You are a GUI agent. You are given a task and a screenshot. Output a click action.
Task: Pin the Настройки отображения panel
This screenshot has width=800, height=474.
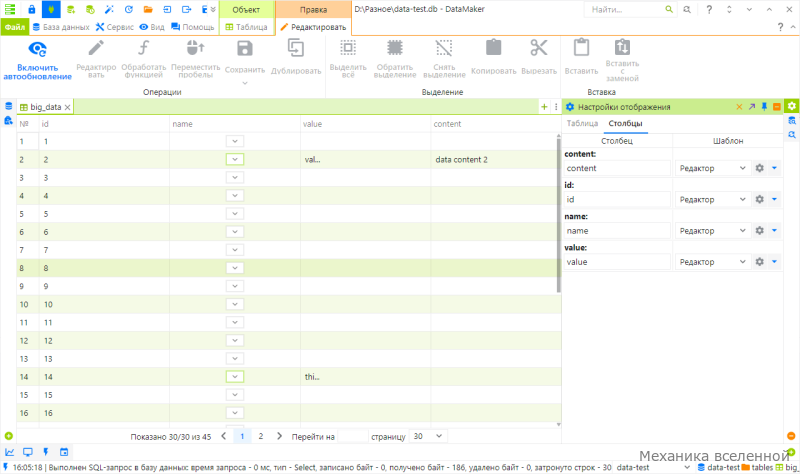[764, 107]
